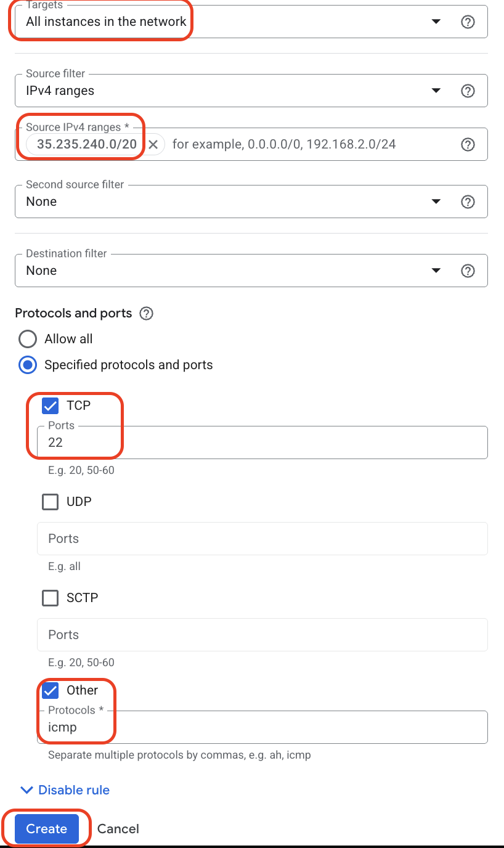The image size is (504, 848).
Task: Open the Targets dropdown
Action: tap(436, 22)
